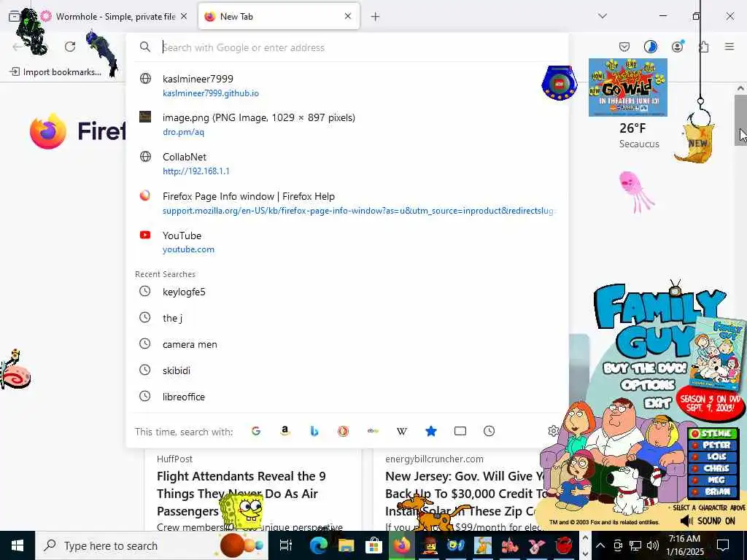Launch Microsoft Edge from taskbar

point(318,545)
